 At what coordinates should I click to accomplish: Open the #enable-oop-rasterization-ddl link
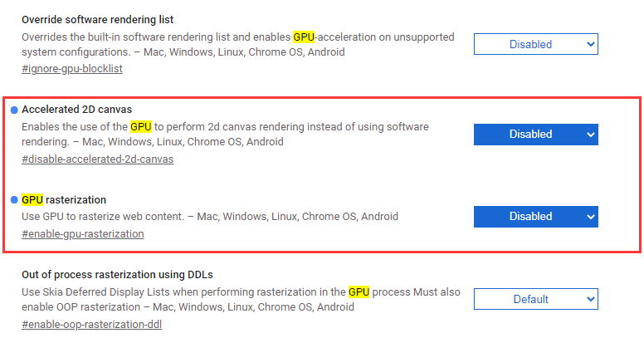[x=91, y=325]
